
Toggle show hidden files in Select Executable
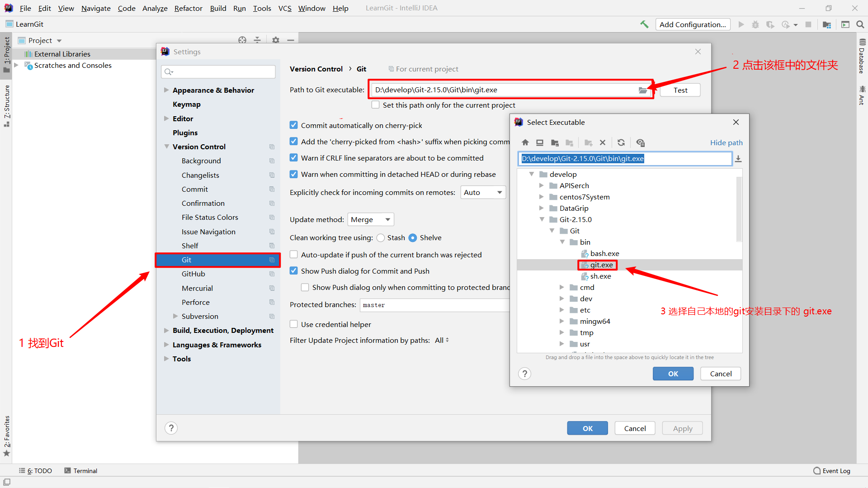640,142
